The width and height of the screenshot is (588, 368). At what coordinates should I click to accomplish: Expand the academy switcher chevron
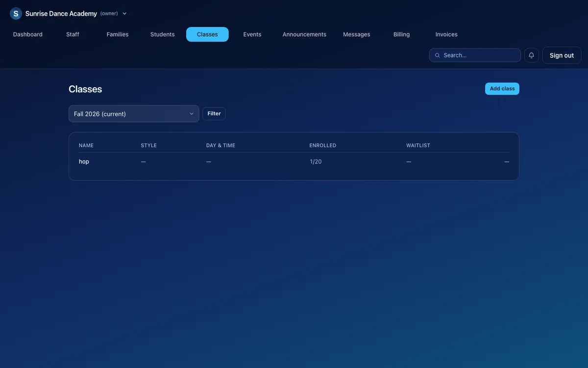[124, 14]
